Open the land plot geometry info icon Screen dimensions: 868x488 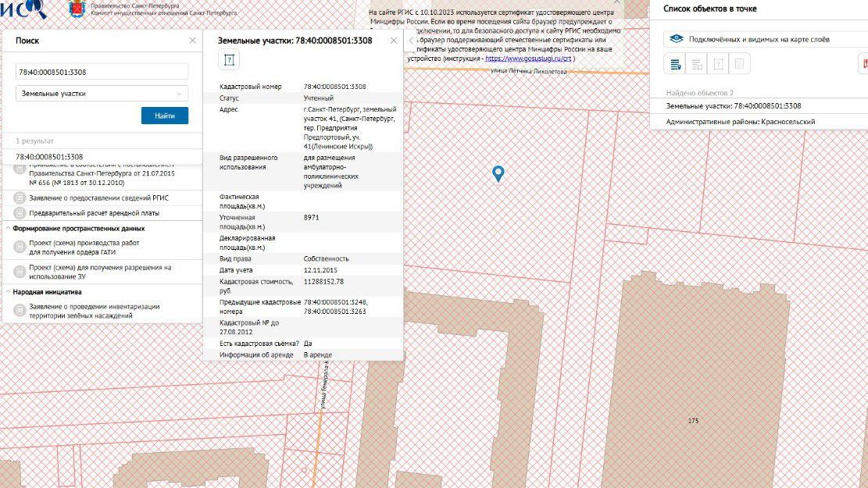[230, 59]
